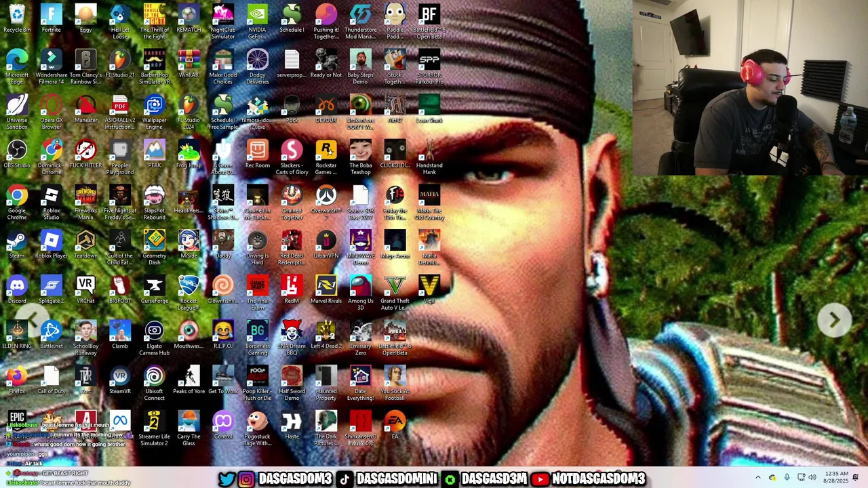This screenshot has height=488, width=868.
Task: Launch the Roblox Studio icon
Action: coord(52,202)
